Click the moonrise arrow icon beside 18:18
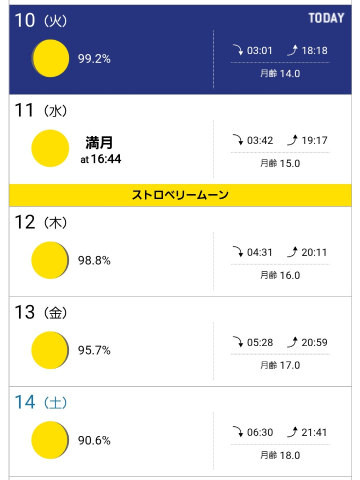 [x=292, y=50]
